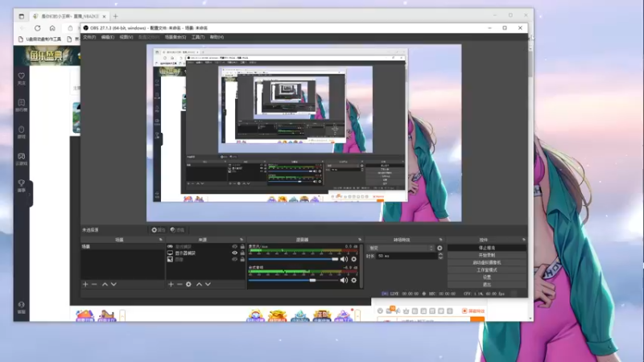The height and width of the screenshot is (362, 644).
Task: Toggle the orange checkbox in the chat toolbar
Action: (x=464, y=311)
